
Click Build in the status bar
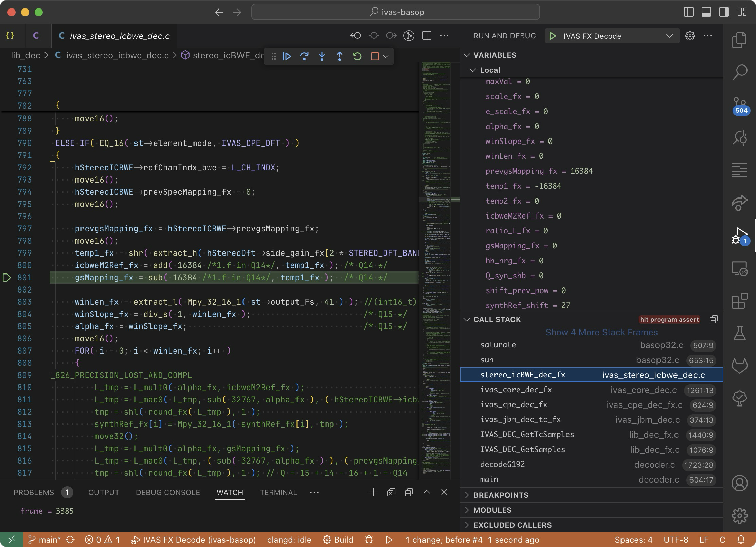pyautogui.click(x=338, y=540)
